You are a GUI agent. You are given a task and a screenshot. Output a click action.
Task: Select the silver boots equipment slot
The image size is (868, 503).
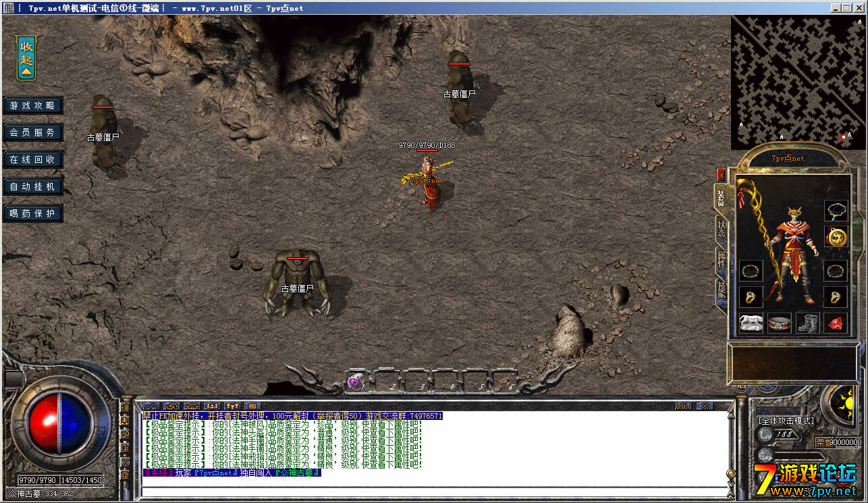[807, 323]
